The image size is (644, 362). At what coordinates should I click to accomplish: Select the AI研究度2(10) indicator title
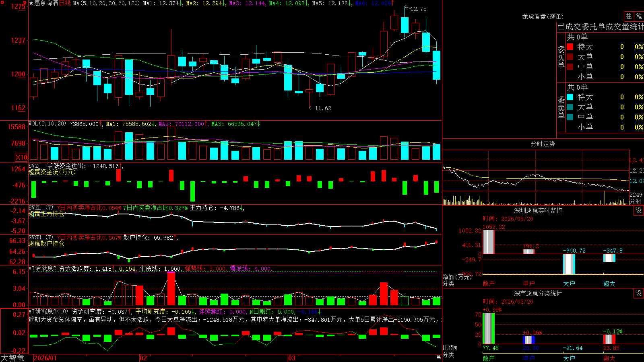coord(48,311)
